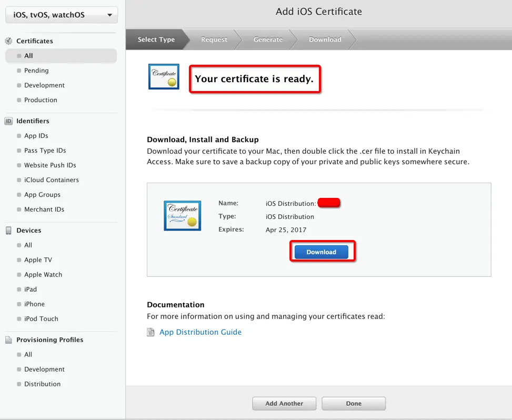Open the iOS, tvOS, watchOS platform dropdown

click(62, 15)
